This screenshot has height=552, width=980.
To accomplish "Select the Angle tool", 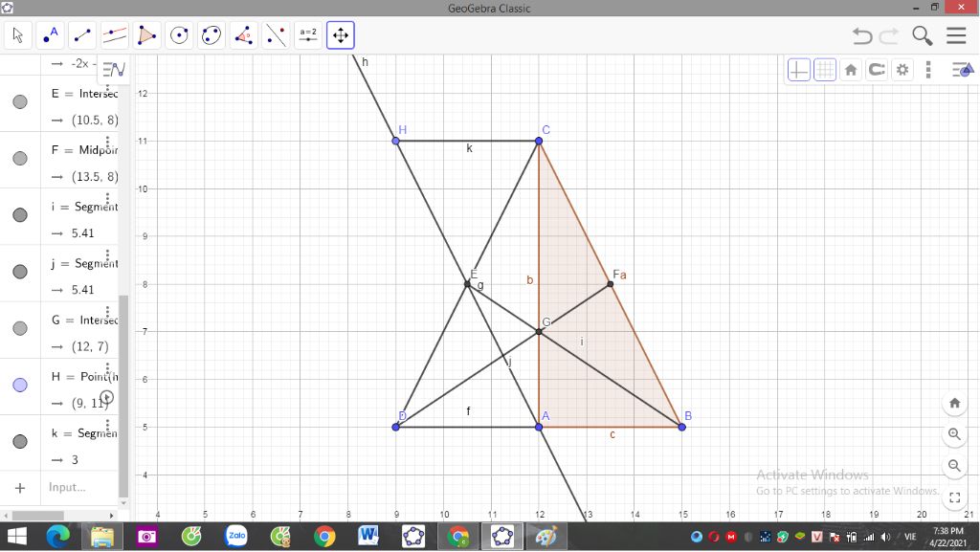I will pyautogui.click(x=244, y=35).
